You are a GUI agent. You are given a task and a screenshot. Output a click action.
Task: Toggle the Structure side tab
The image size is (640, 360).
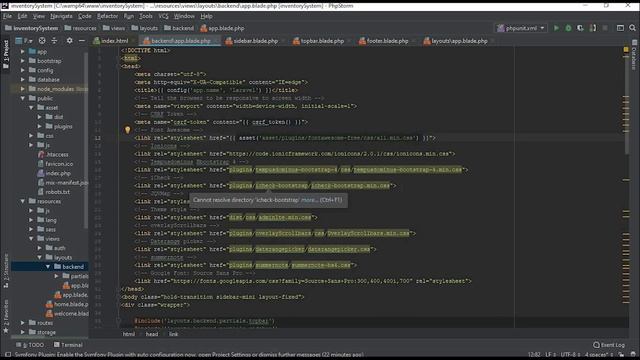pos(6,271)
